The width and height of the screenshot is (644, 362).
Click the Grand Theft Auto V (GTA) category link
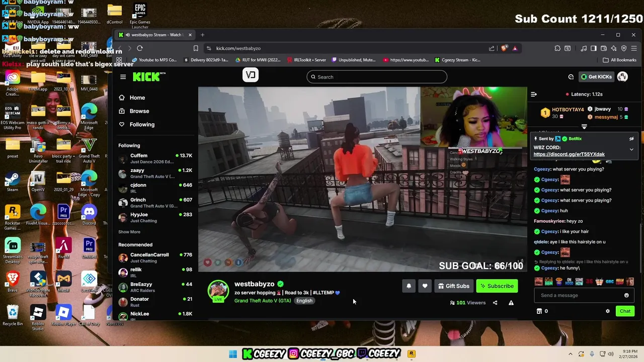(x=263, y=301)
